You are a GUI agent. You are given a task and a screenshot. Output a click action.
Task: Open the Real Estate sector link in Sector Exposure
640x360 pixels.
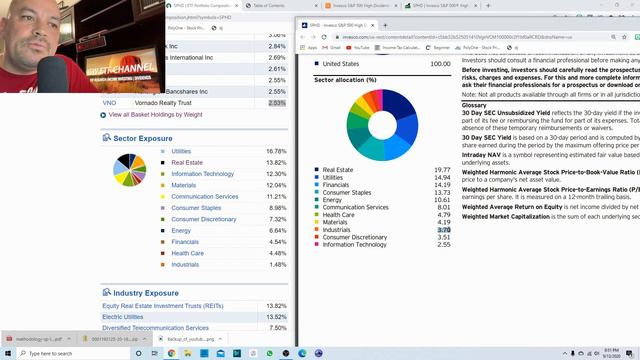[x=187, y=162]
